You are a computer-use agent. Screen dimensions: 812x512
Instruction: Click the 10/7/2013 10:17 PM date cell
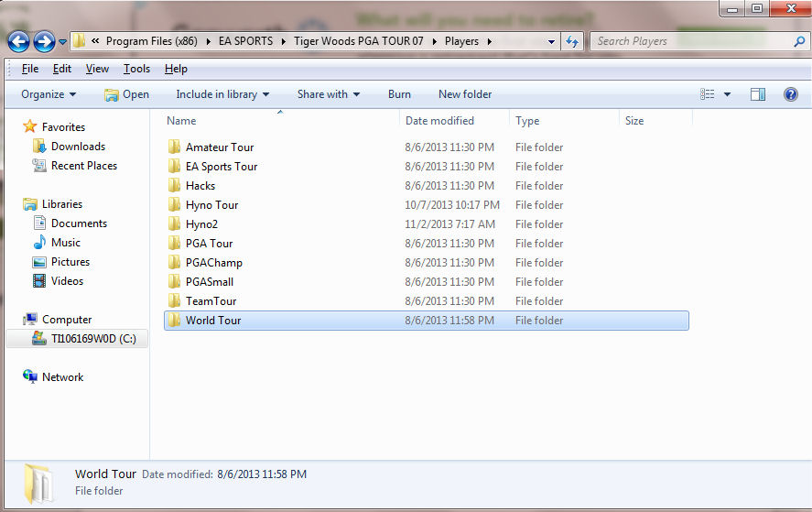click(x=452, y=204)
